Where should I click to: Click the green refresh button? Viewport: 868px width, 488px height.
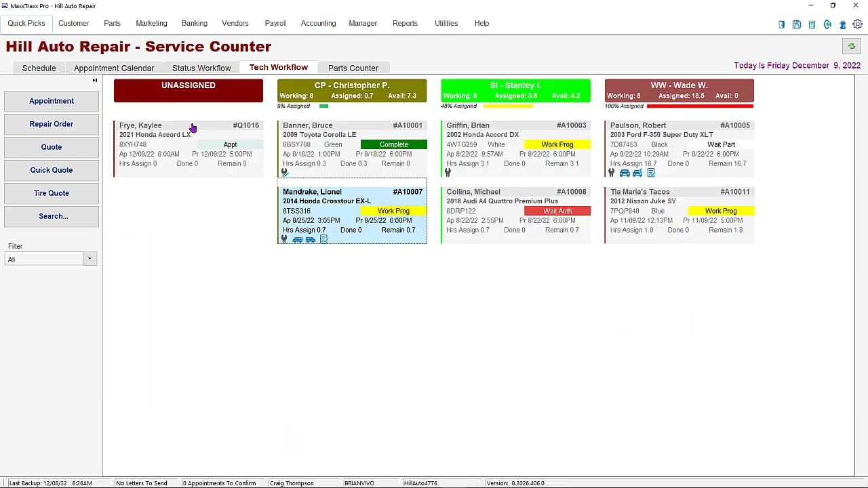pos(851,46)
